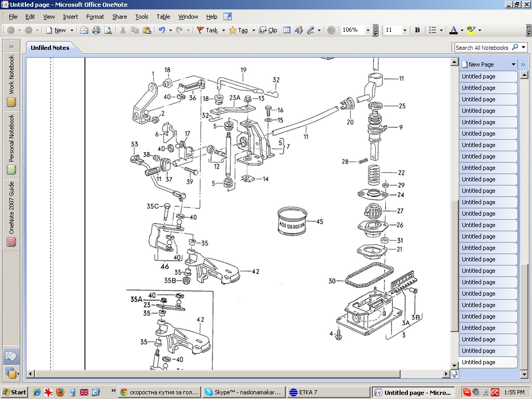Click the Insert Table icon
The image size is (532, 399).
[x=287, y=30]
